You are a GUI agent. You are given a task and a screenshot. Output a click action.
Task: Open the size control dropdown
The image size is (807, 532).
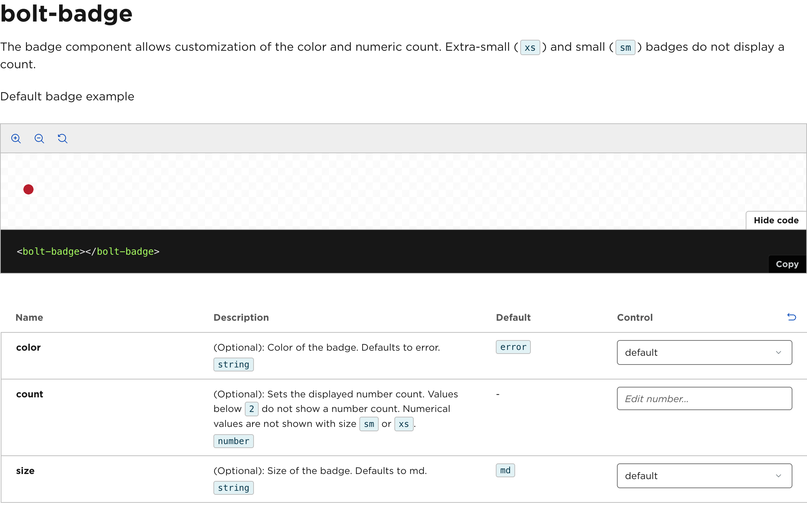tap(704, 476)
